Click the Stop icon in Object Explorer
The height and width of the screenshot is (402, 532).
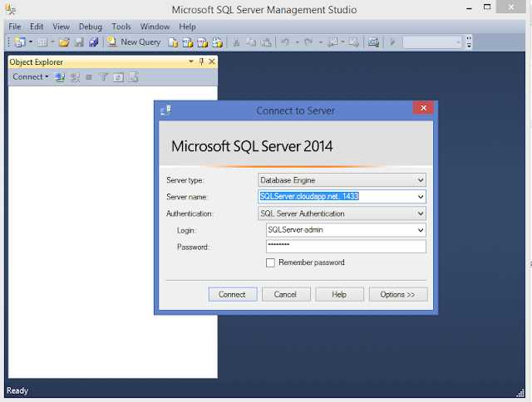pos(89,77)
